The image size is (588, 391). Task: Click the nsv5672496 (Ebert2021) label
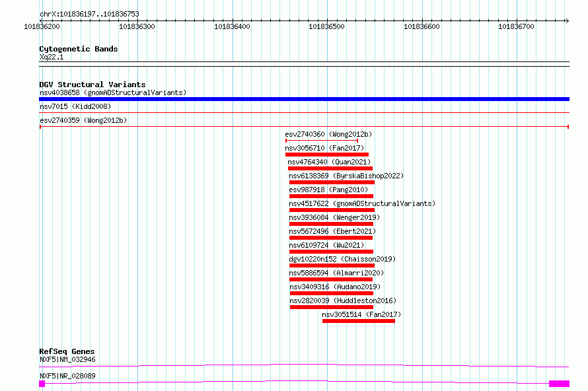point(332,231)
